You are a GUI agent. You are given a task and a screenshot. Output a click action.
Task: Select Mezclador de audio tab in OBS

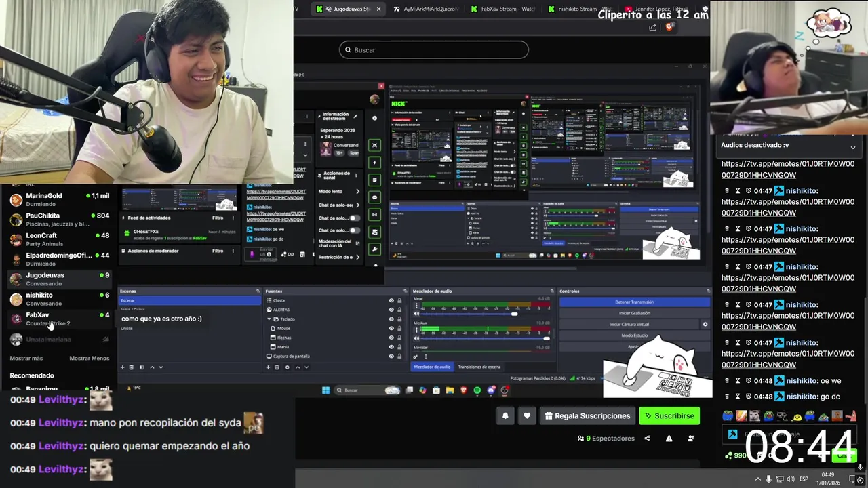click(x=432, y=367)
